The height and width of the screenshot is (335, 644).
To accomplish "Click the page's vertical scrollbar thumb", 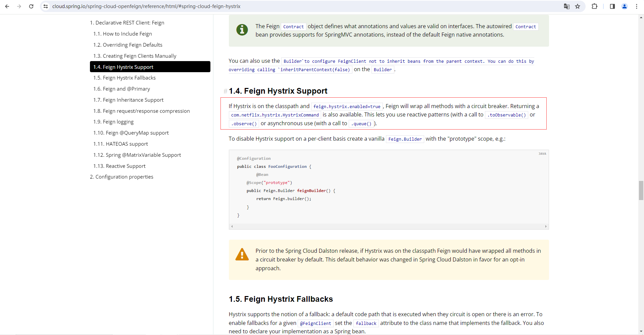I will point(640,191).
